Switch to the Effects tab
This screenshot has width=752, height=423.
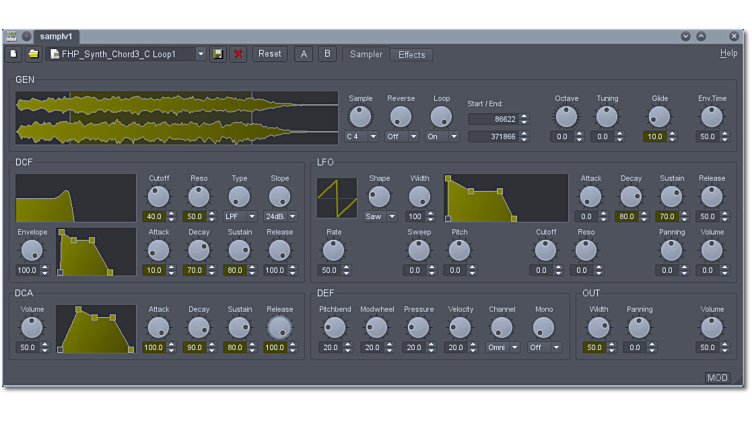pyautogui.click(x=411, y=55)
